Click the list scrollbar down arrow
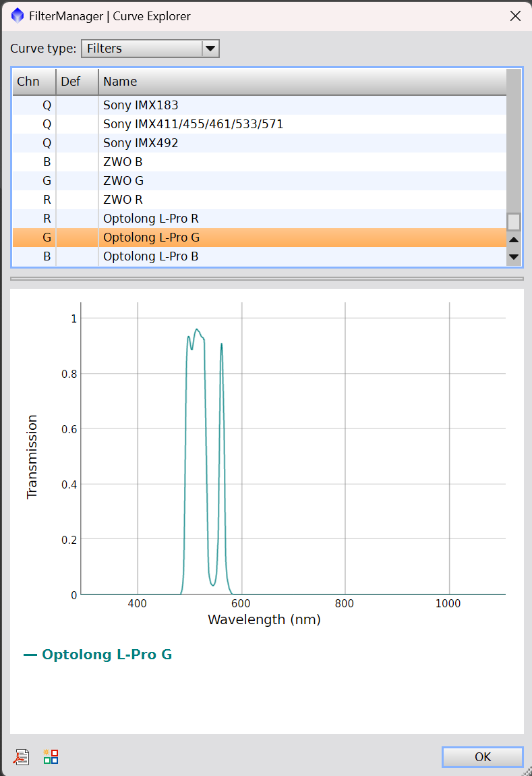532x776 pixels. pyautogui.click(x=514, y=257)
